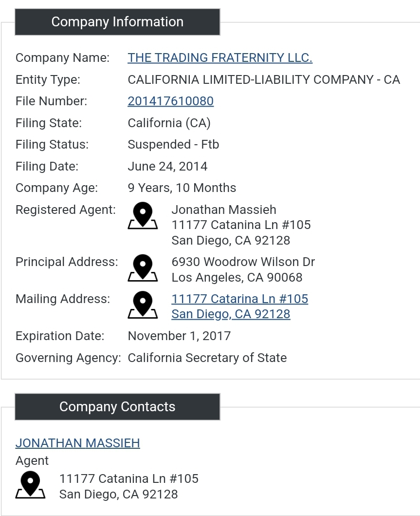Screen dimensions: 420x516
Task: Open file number 201417610080 link
Action: click(x=170, y=101)
